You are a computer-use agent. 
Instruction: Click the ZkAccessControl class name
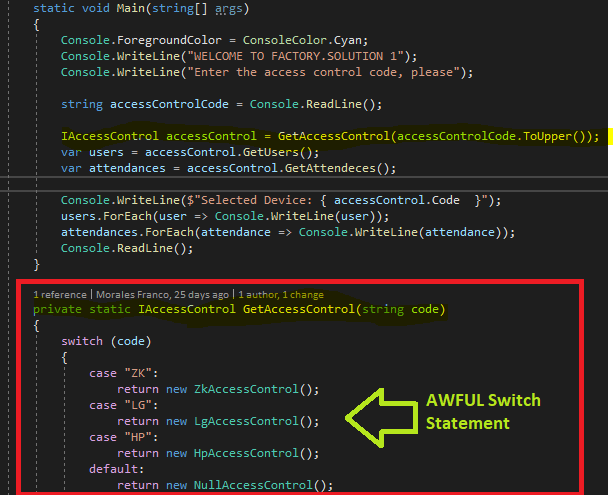tap(246, 389)
